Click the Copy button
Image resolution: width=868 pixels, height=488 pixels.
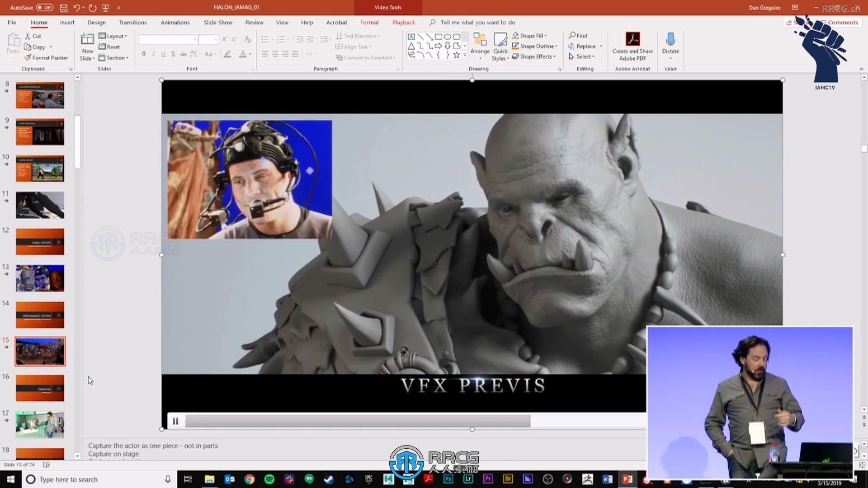coord(35,47)
